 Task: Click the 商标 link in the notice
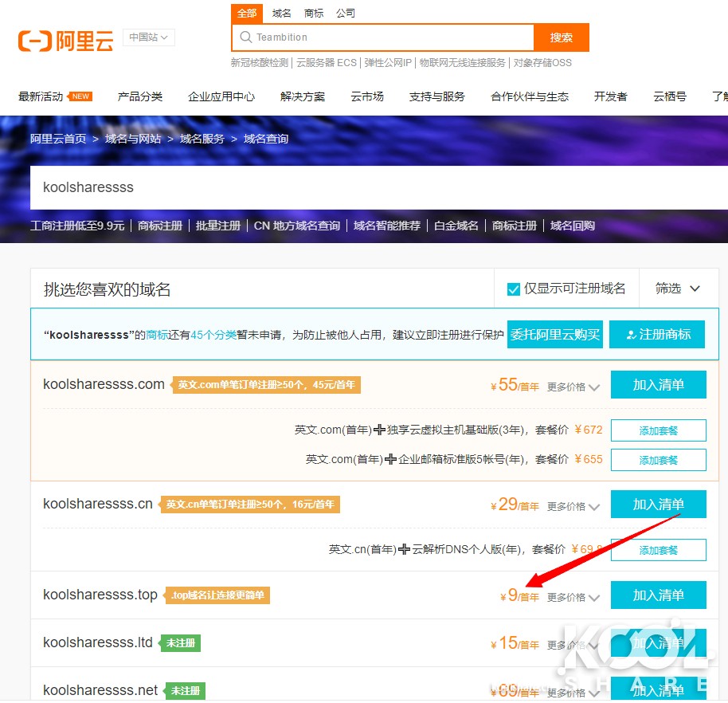[157, 335]
